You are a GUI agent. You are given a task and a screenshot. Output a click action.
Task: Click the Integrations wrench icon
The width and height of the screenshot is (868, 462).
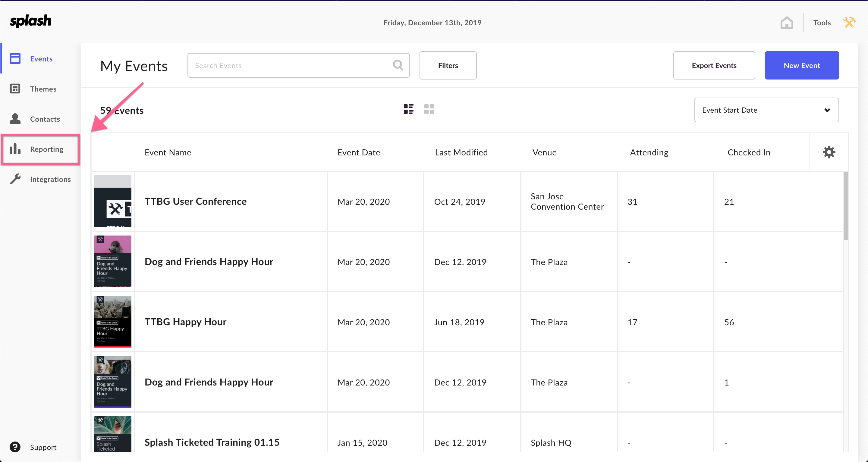pos(15,179)
